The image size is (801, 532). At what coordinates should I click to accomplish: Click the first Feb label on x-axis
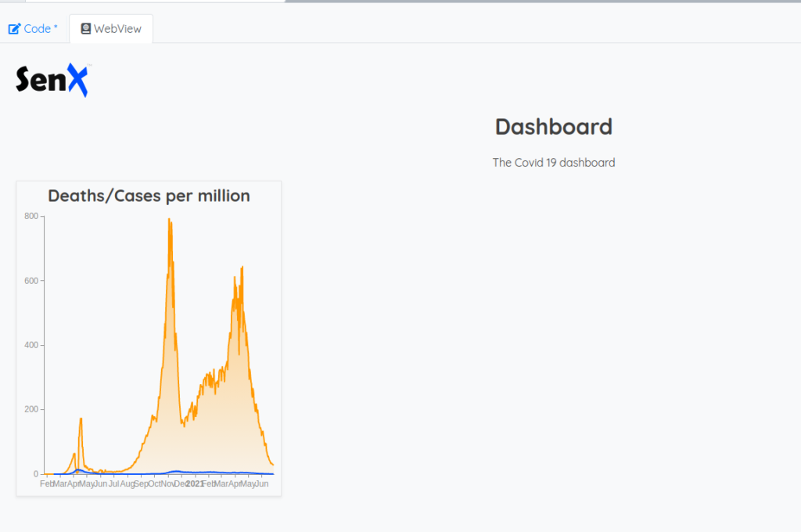coord(46,484)
